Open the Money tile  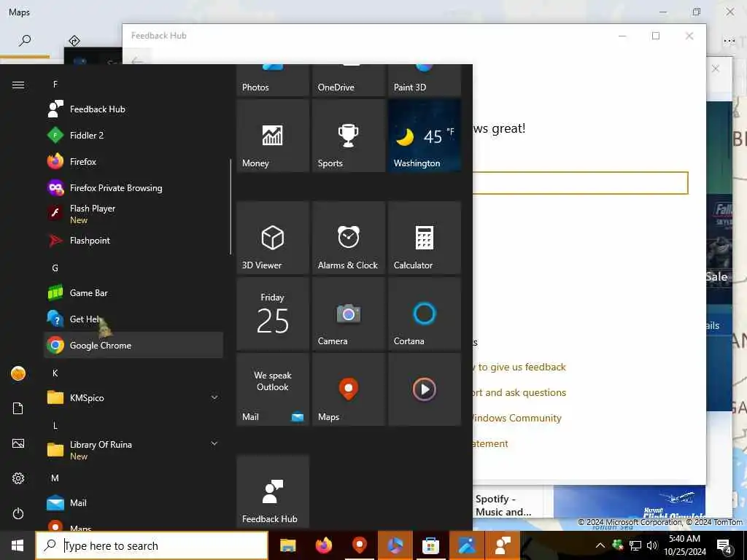[x=273, y=136]
